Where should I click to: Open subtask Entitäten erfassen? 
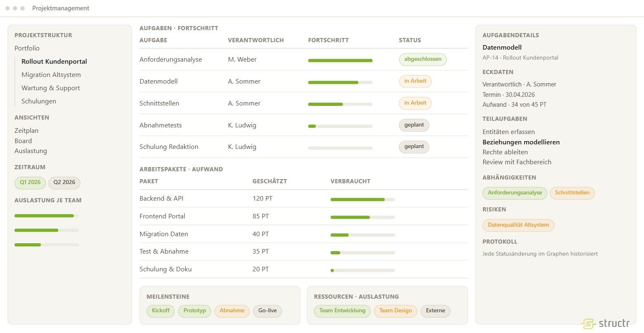click(x=509, y=132)
